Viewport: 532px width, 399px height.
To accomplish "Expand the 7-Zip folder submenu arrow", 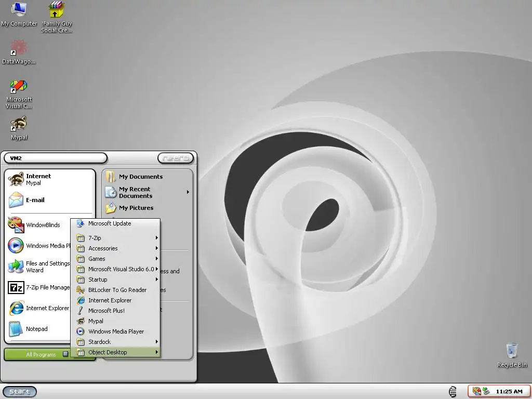I will tap(157, 238).
